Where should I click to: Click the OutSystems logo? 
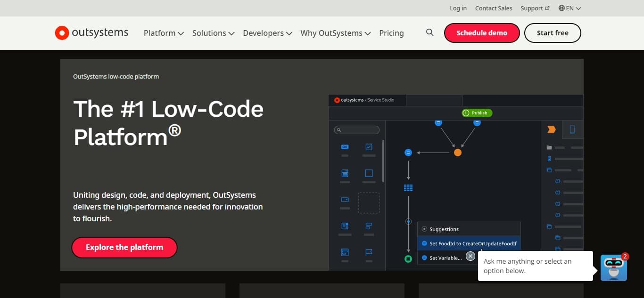91,32
